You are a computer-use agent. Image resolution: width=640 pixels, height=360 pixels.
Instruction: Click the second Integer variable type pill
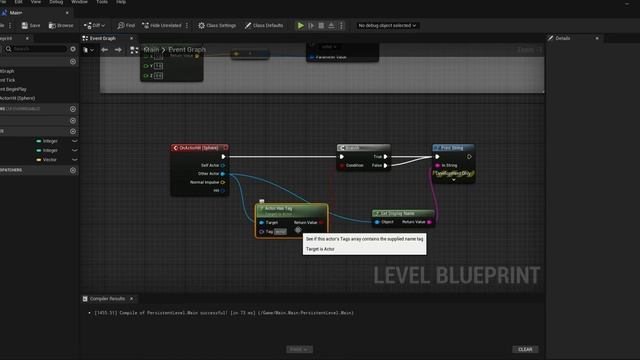click(39, 151)
